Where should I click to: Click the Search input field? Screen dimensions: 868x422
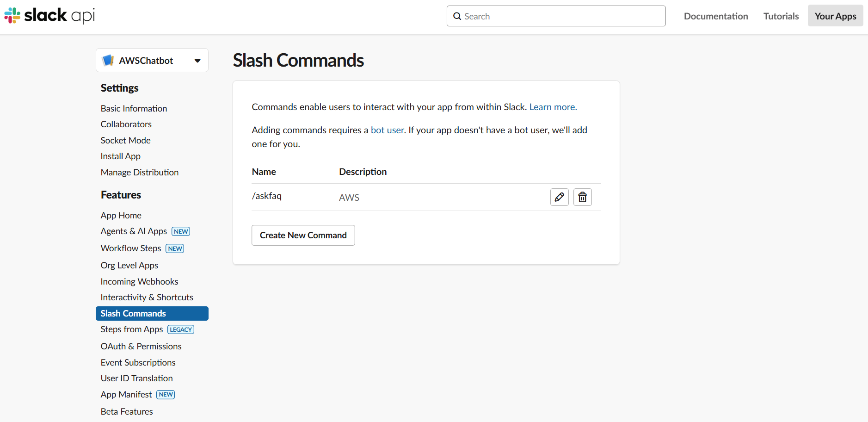[x=556, y=16]
